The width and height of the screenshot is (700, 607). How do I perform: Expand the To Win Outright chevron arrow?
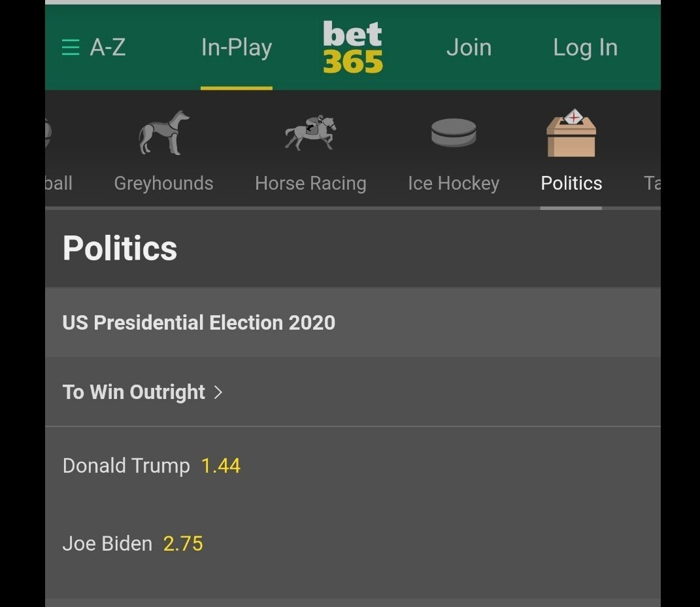click(219, 392)
